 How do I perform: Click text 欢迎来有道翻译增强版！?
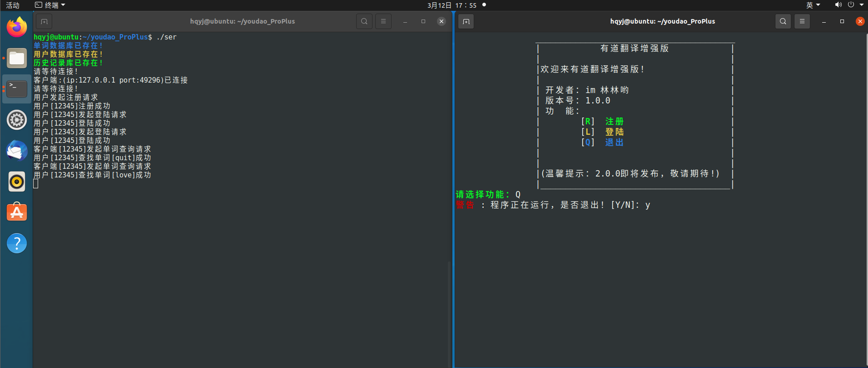(593, 69)
